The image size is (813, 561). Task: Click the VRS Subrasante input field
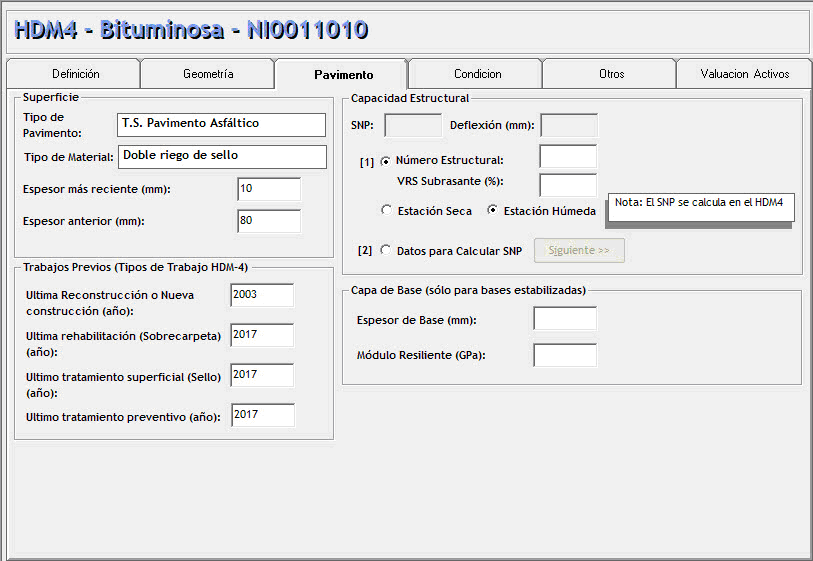click(567, 185)
